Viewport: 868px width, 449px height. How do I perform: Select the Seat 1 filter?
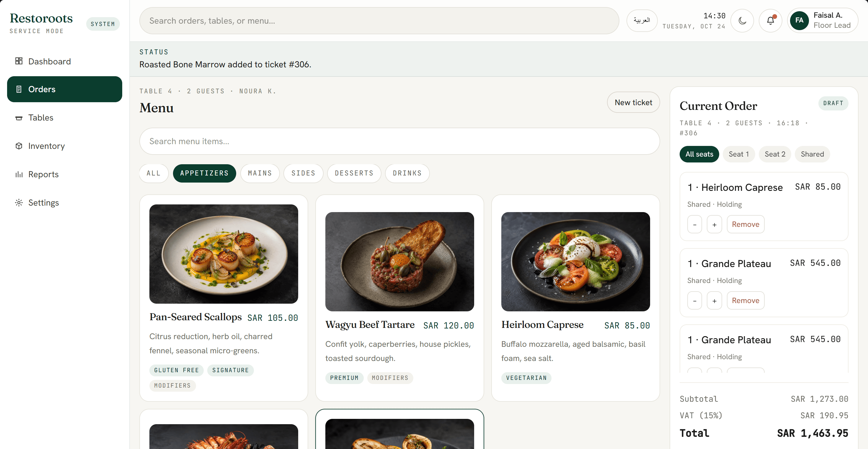(739, 154)
